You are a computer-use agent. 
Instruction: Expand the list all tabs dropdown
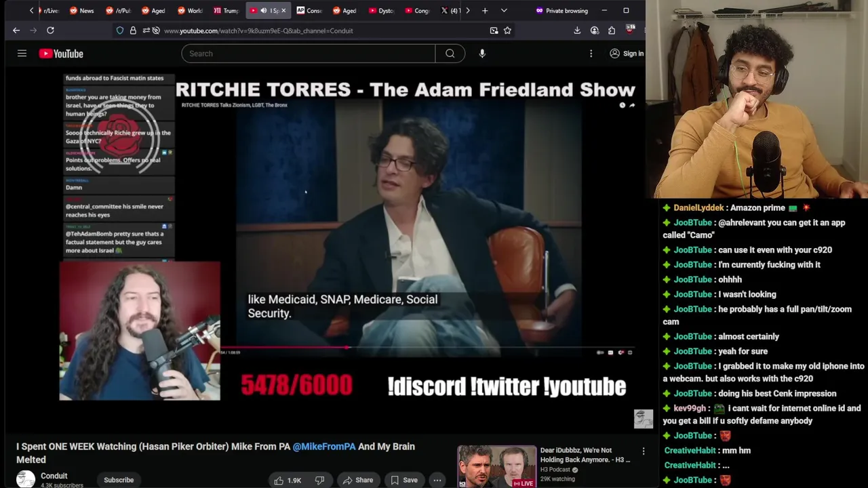(x=504, y=11)
